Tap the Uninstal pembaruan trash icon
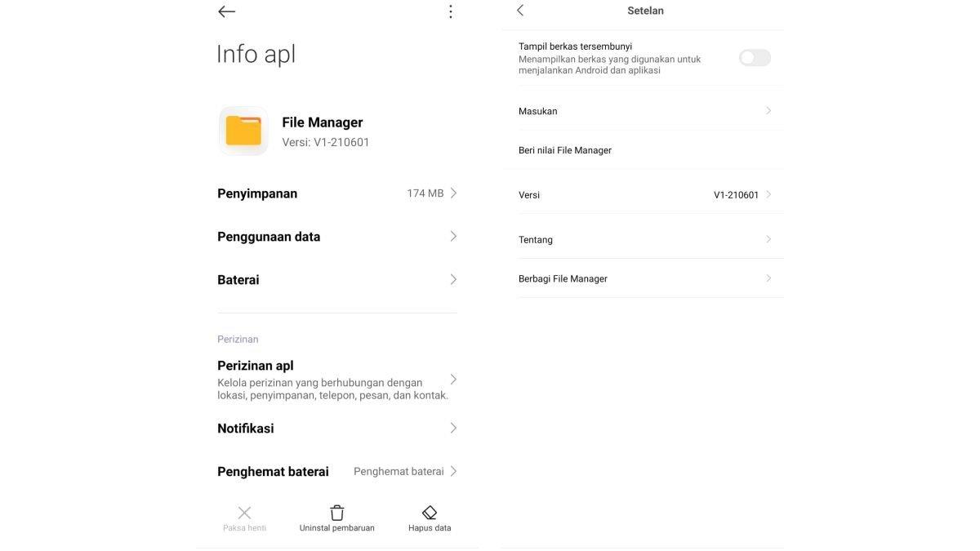This screenshot has width=980, height=551. (x=336, y=513)
